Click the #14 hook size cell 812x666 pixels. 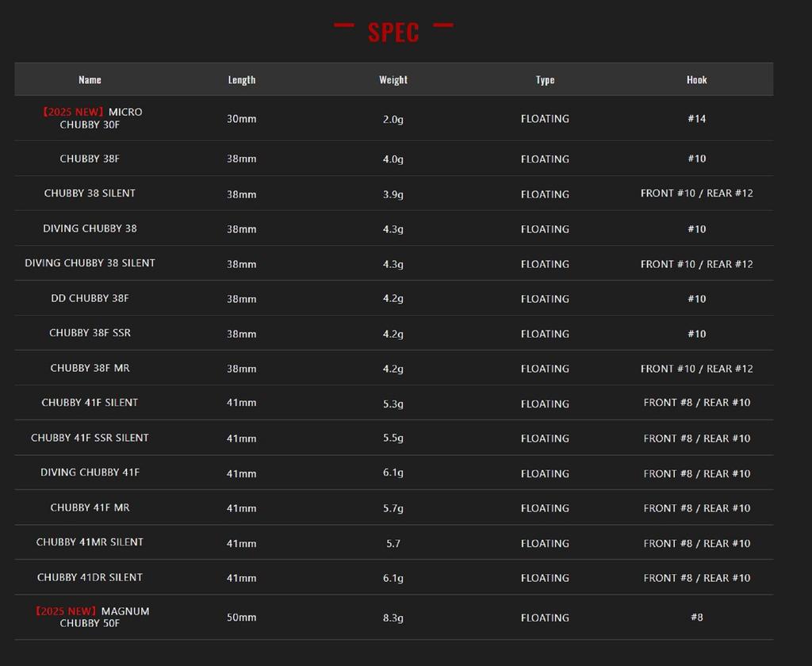[696, 119]
